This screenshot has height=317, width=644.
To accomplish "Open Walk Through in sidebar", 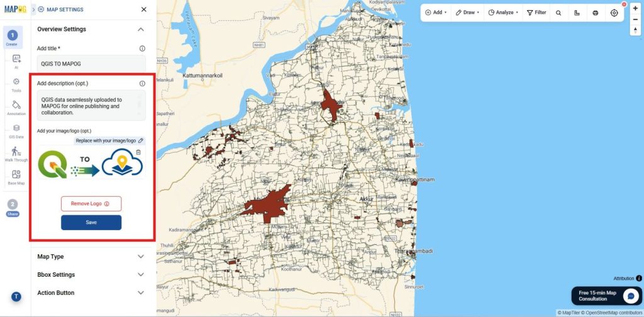I will [16, 154].
